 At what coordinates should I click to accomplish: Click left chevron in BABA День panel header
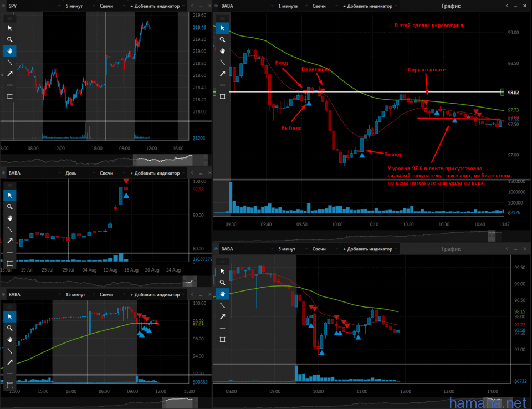tap(192, 173)
